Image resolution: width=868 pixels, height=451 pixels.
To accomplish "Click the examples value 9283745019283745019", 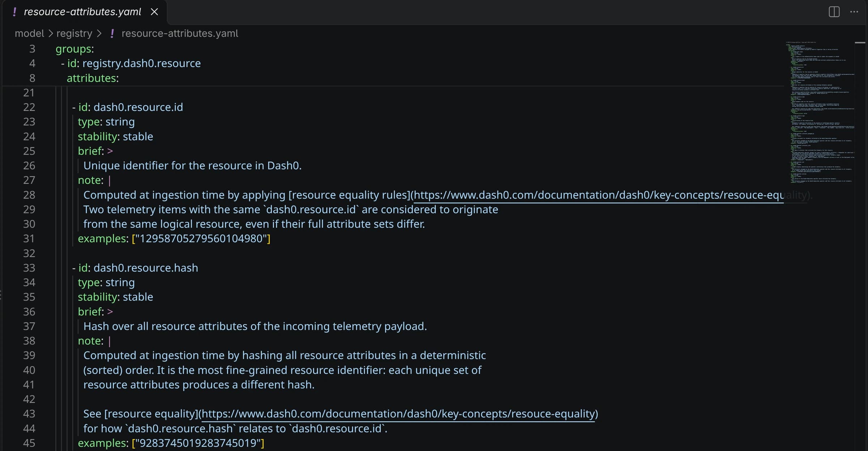I will click(x=198, y=443).
